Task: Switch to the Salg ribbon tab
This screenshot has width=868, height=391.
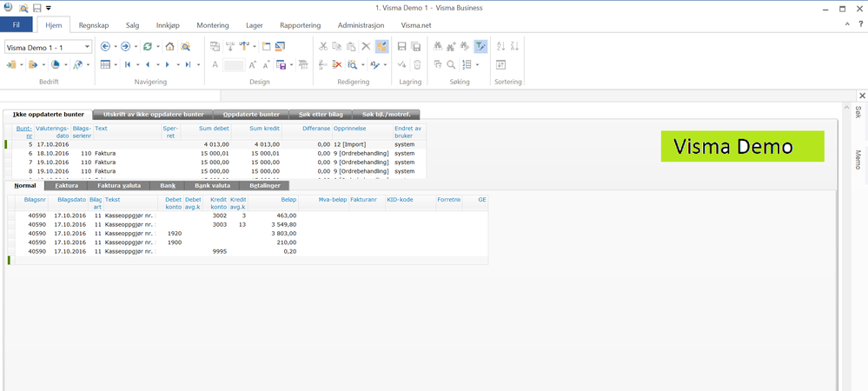Action: [x=133, y=25]
